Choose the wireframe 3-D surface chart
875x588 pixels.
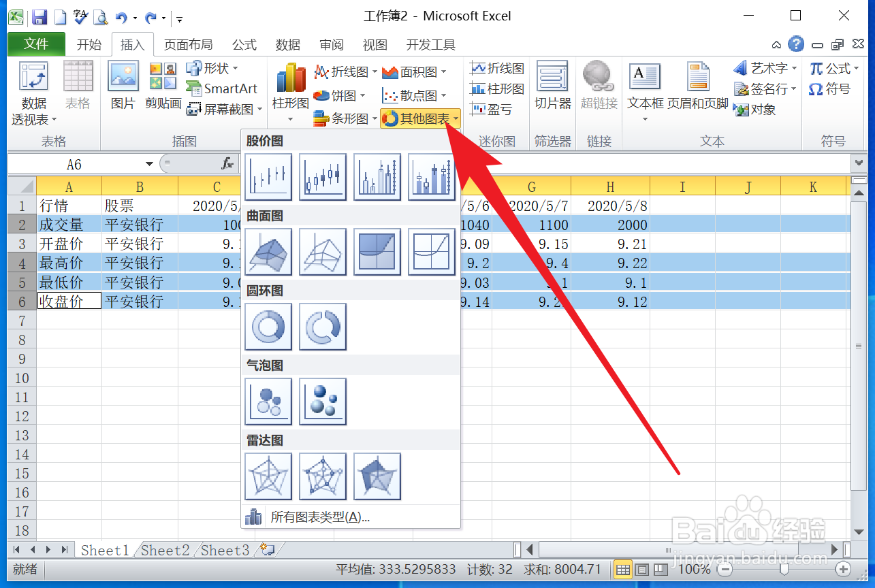pos(323,252)
